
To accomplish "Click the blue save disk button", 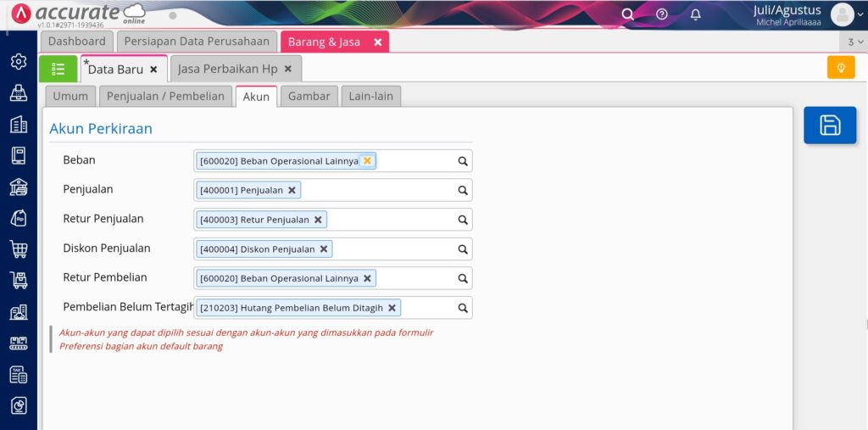I will tap(830, 126).
